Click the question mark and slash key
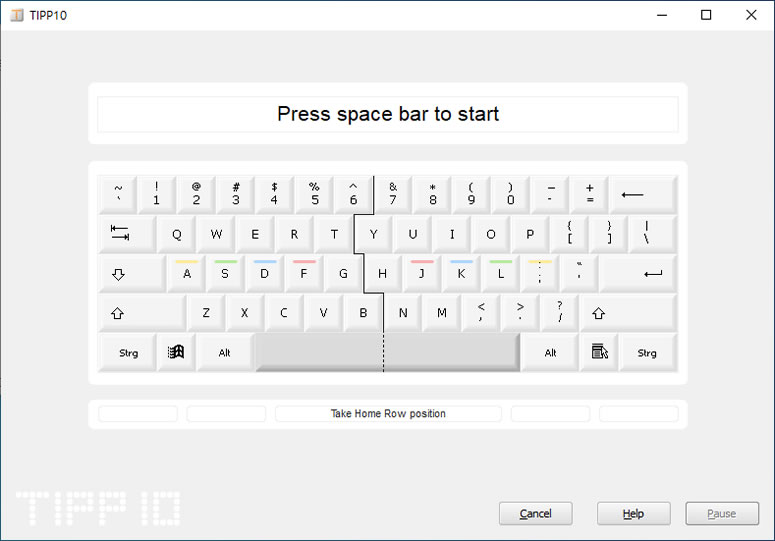This screenshot has width=775, height=541. [x=559, y=313]
